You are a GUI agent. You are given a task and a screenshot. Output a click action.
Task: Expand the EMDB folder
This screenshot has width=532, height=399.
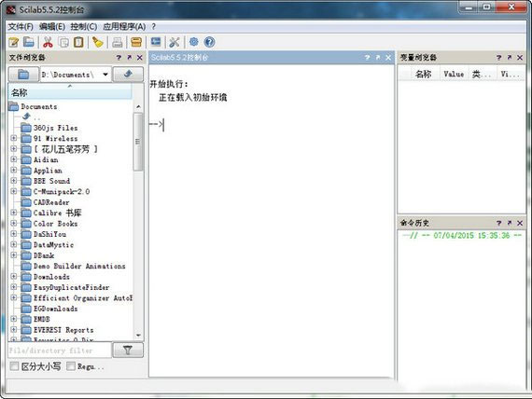[14, 319]
